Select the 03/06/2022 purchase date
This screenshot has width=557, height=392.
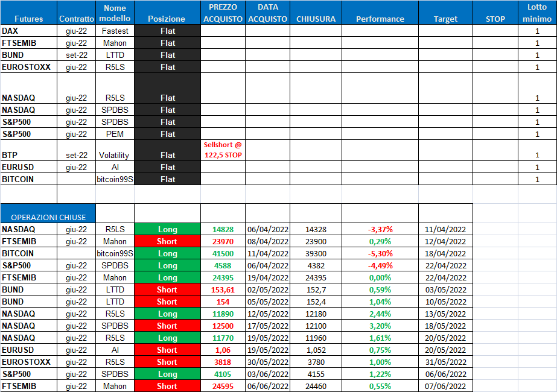[x=268, y=375]
